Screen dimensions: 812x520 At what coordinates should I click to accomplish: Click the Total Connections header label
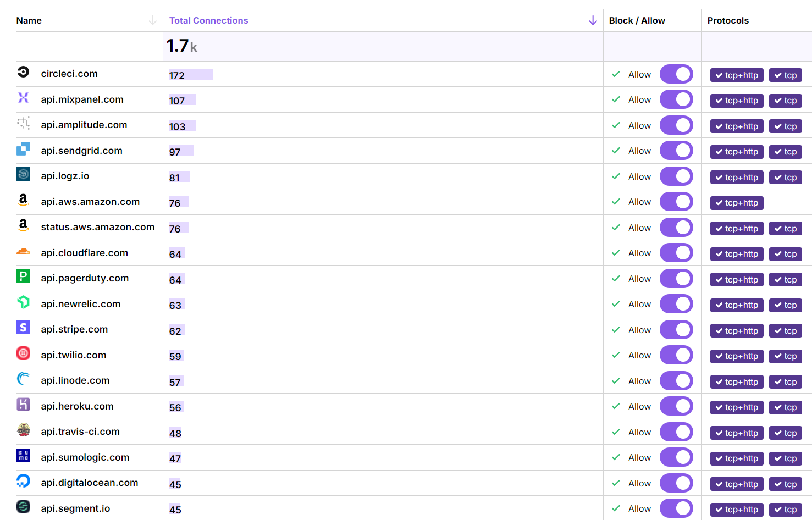208,21
